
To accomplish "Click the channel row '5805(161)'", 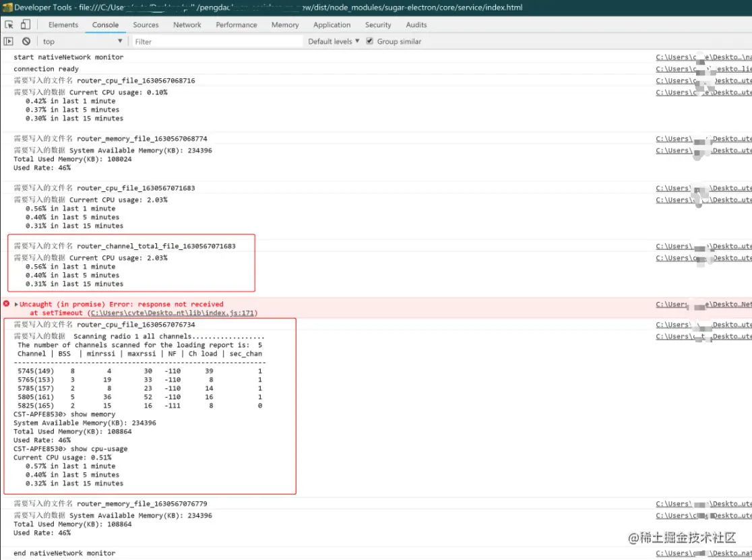I will pyautogui.click(x=139, y=397).
